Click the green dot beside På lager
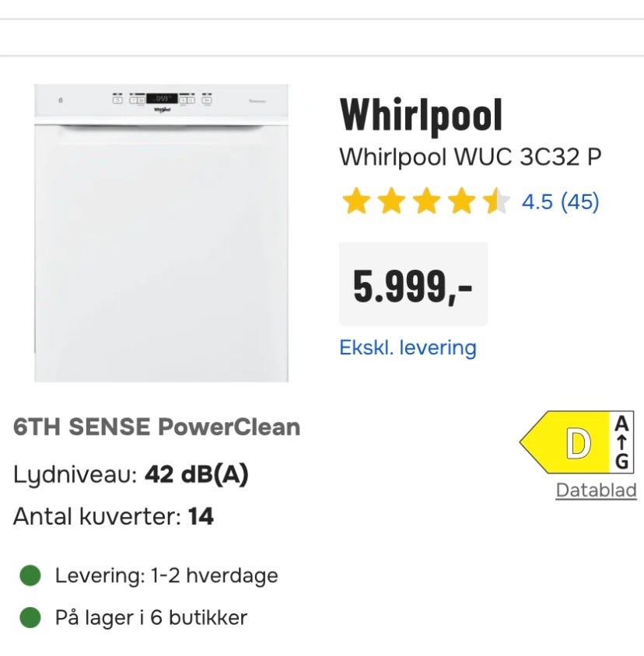This screenshot has width=644, height=656. [30, 618]
